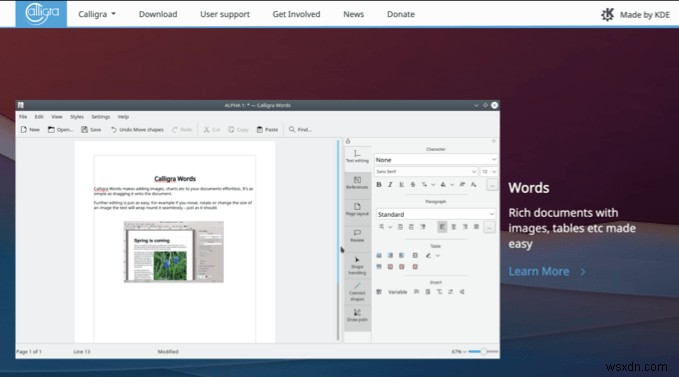The width and height of the screenshot is (679, 377).
Task: Click the lock icon atop the docker
Action: coord(348,141)
